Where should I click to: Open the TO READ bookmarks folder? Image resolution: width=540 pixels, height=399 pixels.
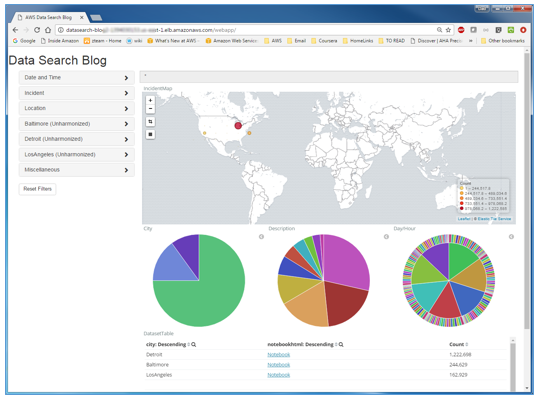pyautogui.click(x=392, y=41)
